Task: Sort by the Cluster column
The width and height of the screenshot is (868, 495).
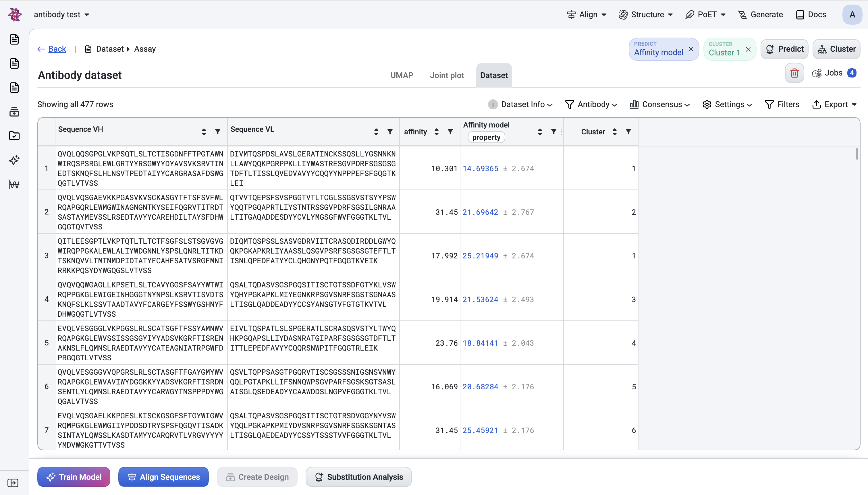Action: click(614, 132)
